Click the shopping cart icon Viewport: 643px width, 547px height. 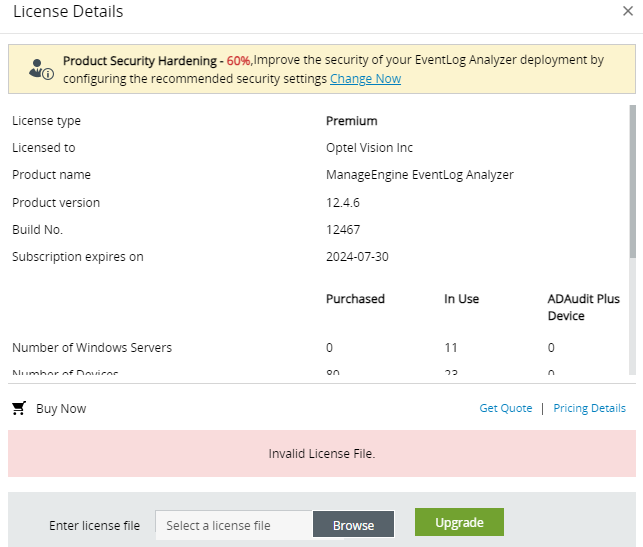click(19, 408)
